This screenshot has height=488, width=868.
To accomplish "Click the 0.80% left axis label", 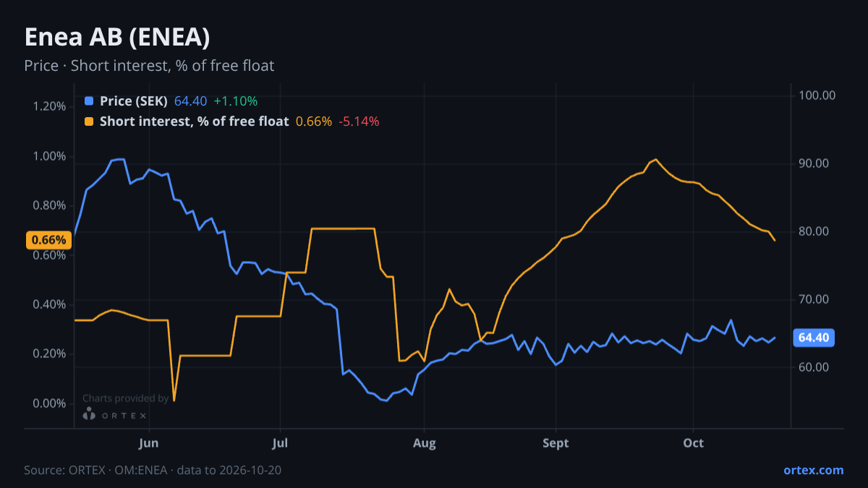I will tap(49, 205).
